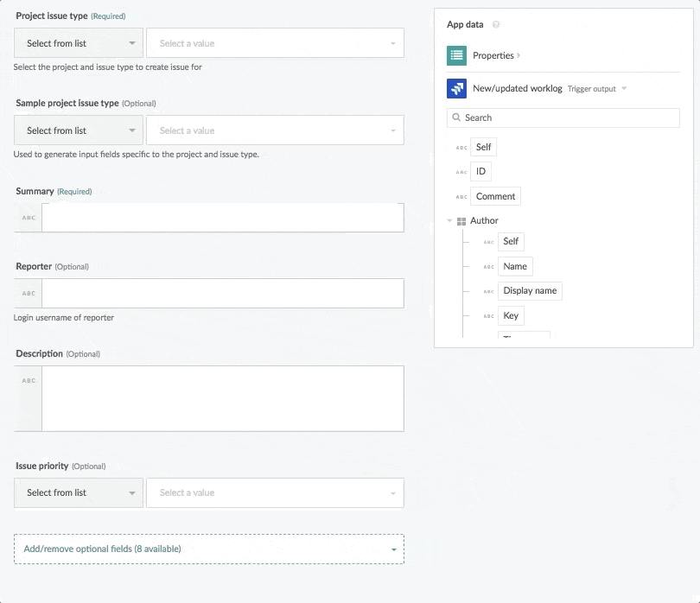Click the grid icon beside Author
This screenshot has width=700, height=603.
point(461,220)
